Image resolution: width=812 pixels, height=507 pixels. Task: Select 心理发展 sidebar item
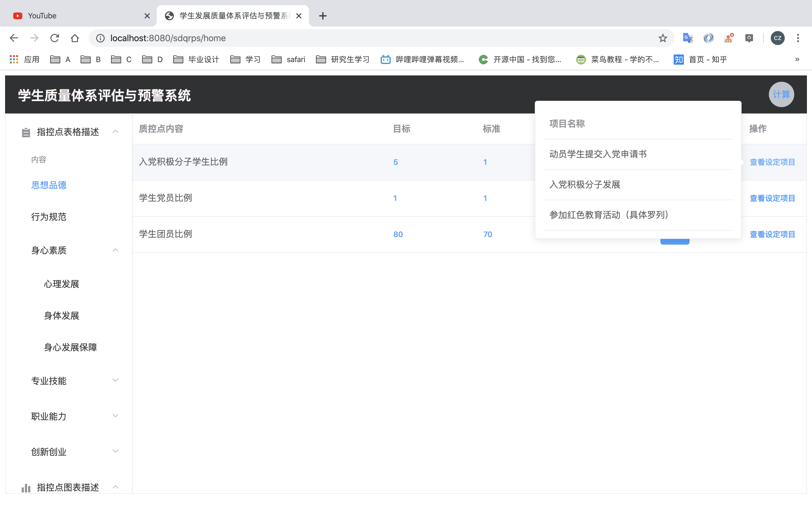pyautogui.click(x=62, y=284)
